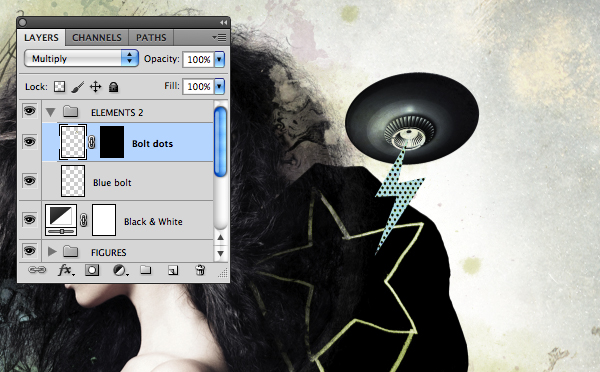Select the Bolt dots layer mask thumbnail
This screenshot has height=372, width=600.
[x=112, y=142]
